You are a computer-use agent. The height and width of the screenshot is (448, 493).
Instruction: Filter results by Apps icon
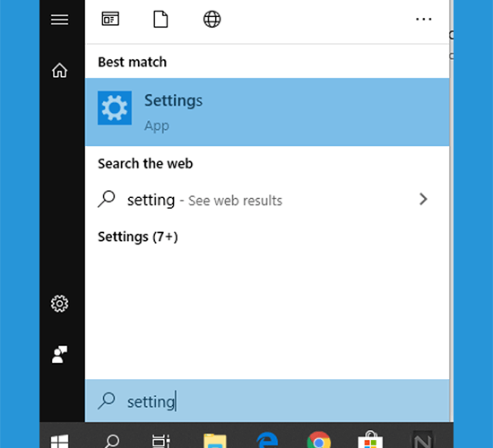110,19
